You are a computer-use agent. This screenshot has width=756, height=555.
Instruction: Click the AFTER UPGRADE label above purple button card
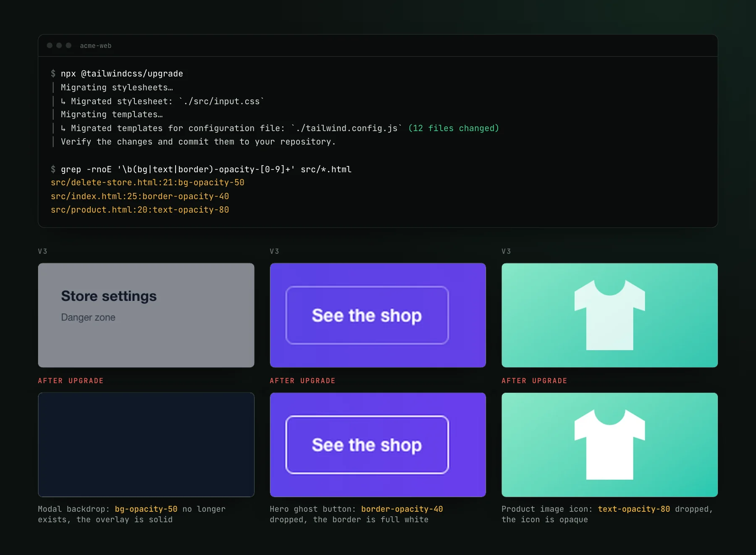(x=302, y=381)
